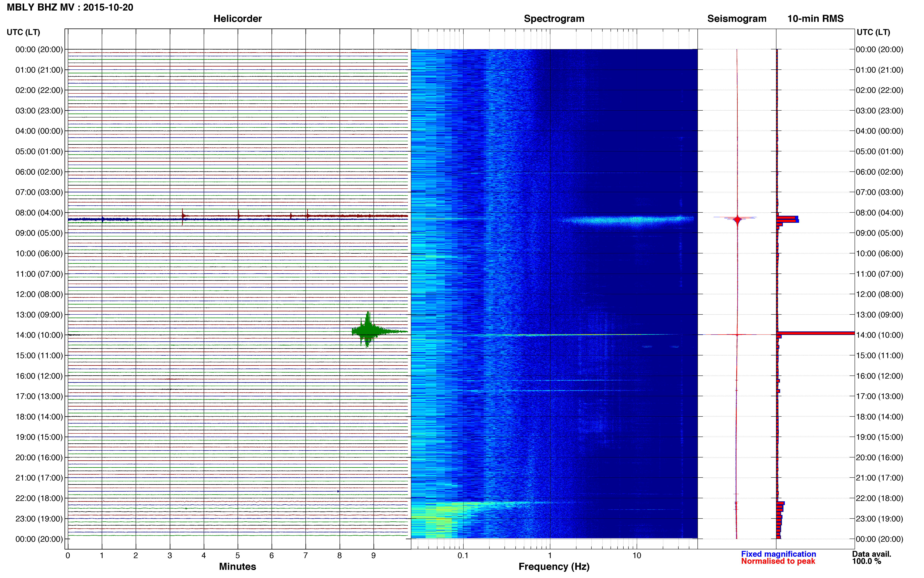
Task: Click the left '14:00 (10:00)' time label
Action: click(39, 335)
